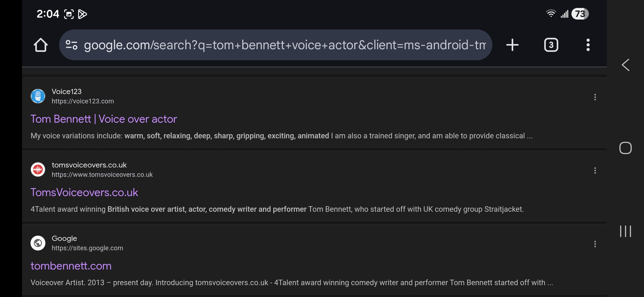The image size is (644, 297).
Task: Open the tombennett.com result link
Action: 71,266
